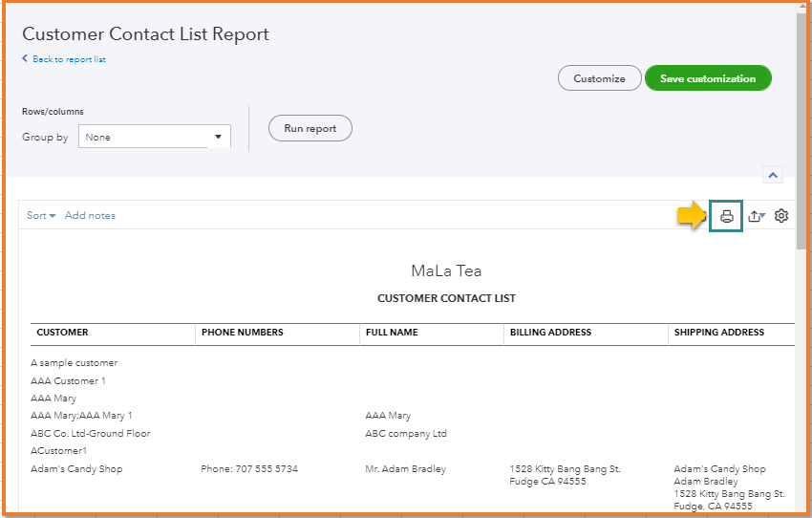Open the export options icon
Viewport: 812px width, 518px height.
(x=756, y=216)
